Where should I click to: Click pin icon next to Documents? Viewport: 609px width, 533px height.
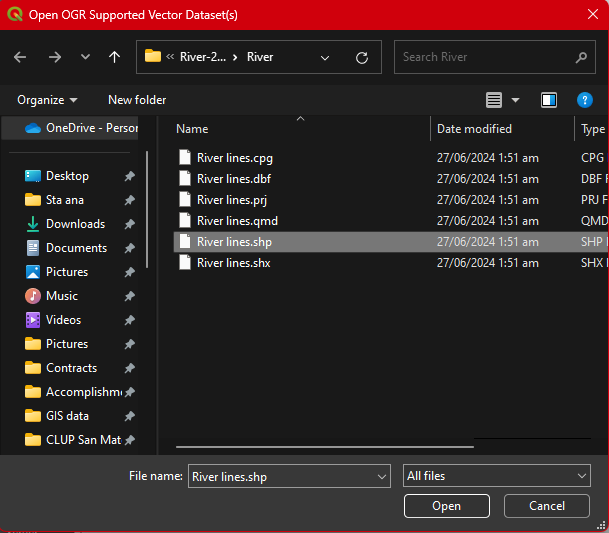[129, 248]
